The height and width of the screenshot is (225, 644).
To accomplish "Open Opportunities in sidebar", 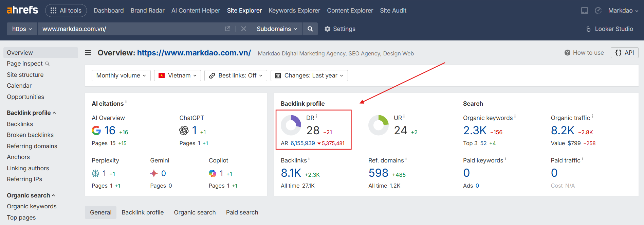I will pyautogui.click(x=25, y=97).
